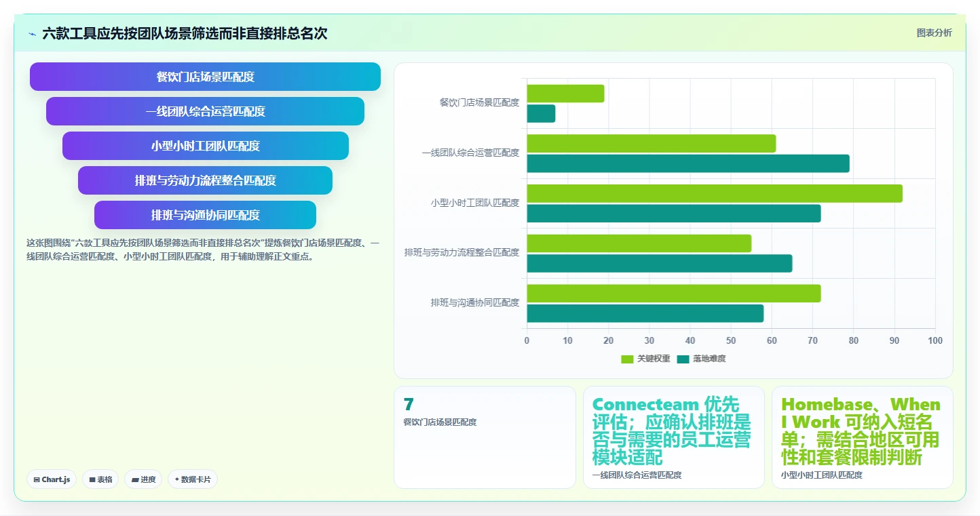The height and width of the screenshot is (516, 980).
Task: Click the chart axis label 排班与沟通协同匹配度
Action: [x=475, y=302]
